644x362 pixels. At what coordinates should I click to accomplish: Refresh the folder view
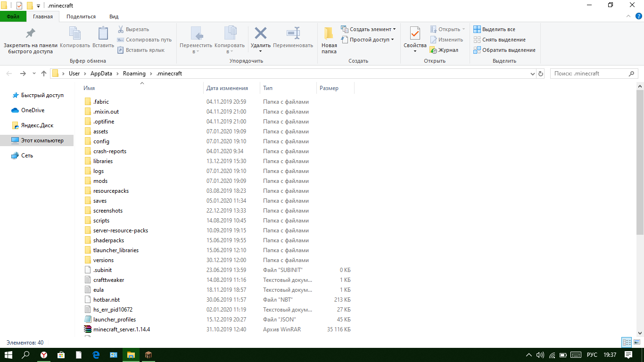[541, 74]
